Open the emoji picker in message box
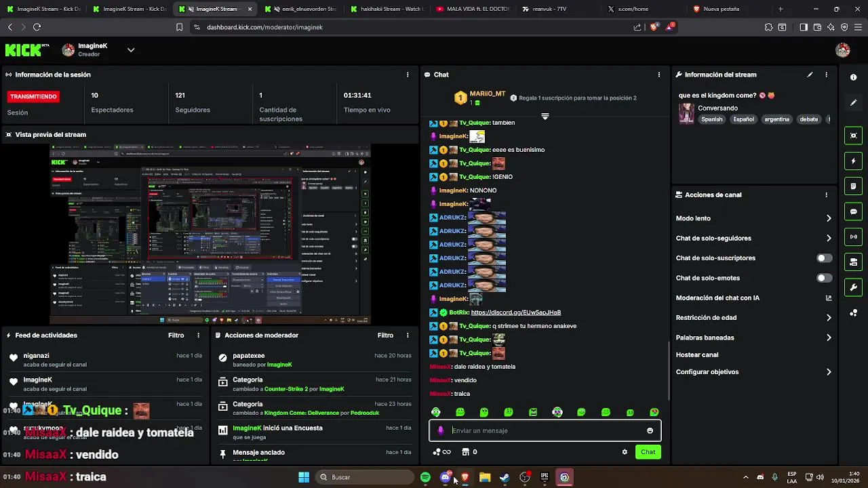Screen dimensions: 868x488 click(650, 430)
